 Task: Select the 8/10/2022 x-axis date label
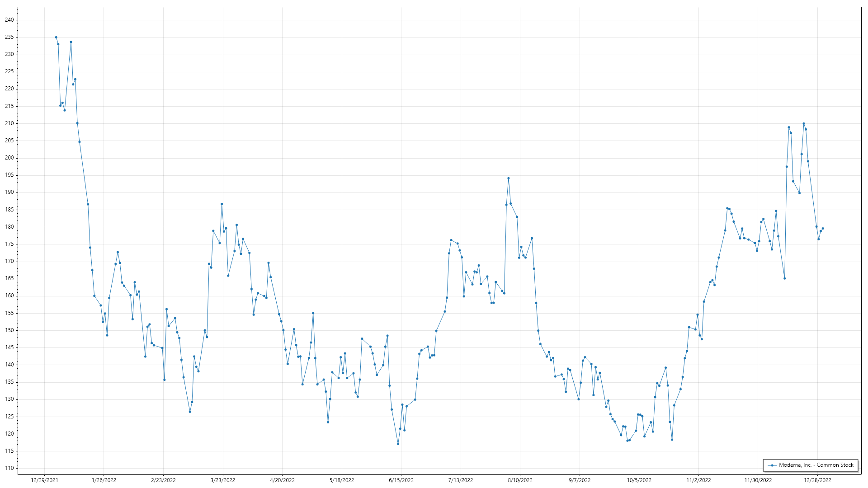[x=520, y=480]
